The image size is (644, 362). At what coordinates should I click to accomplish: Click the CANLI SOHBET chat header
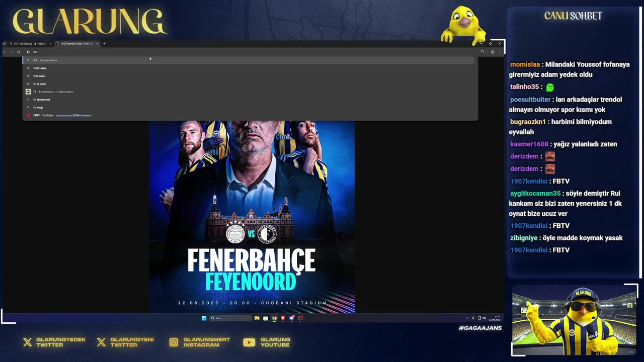(573, 16)
